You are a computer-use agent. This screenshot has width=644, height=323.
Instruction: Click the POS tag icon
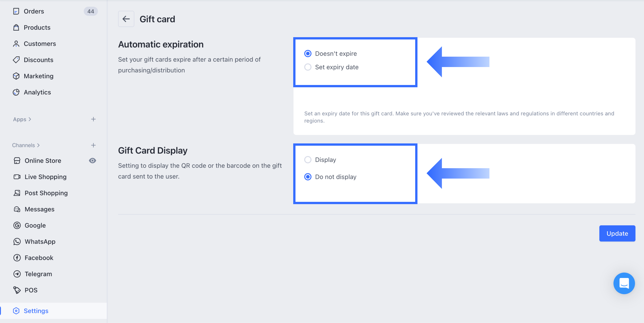(x=17, y=290)
